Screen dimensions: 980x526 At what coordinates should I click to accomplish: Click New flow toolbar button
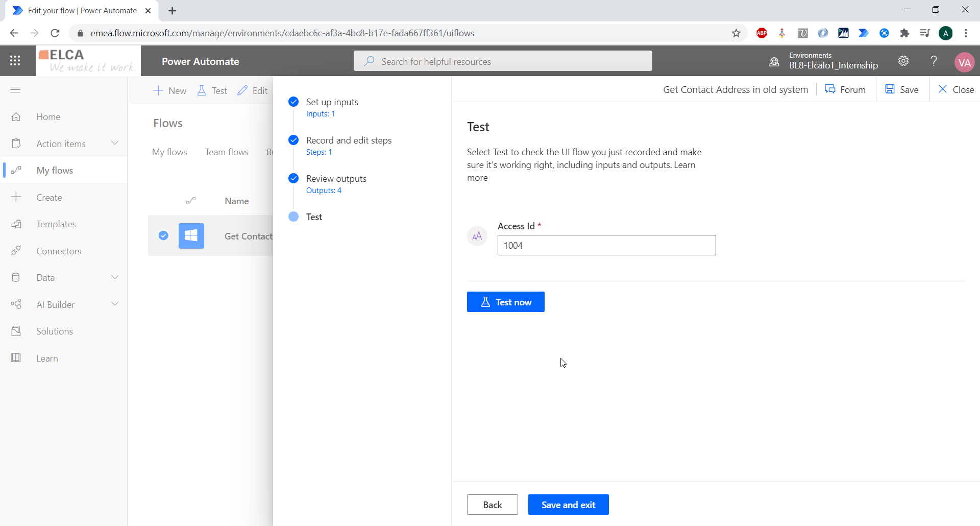click(x=170, y=90)
